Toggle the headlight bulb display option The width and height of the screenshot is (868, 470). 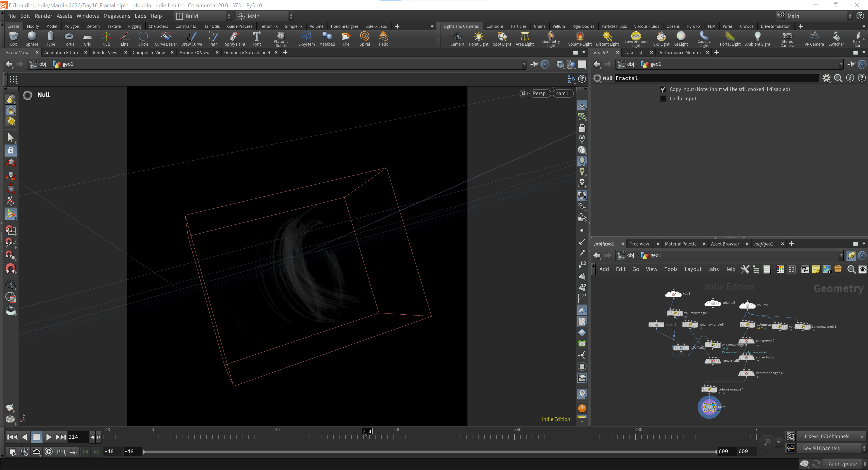(x=582, y=161)
